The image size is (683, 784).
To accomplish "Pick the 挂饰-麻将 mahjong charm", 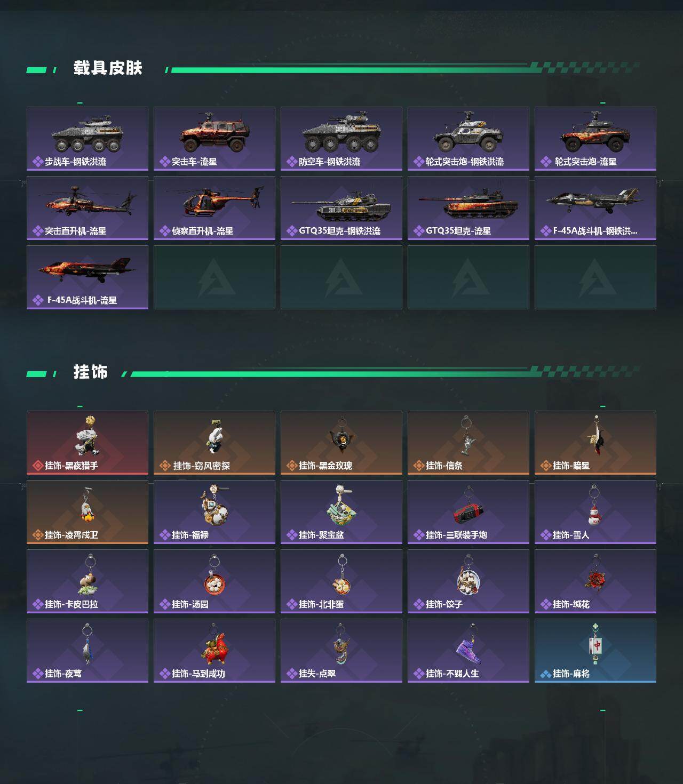I will [595, 651].
